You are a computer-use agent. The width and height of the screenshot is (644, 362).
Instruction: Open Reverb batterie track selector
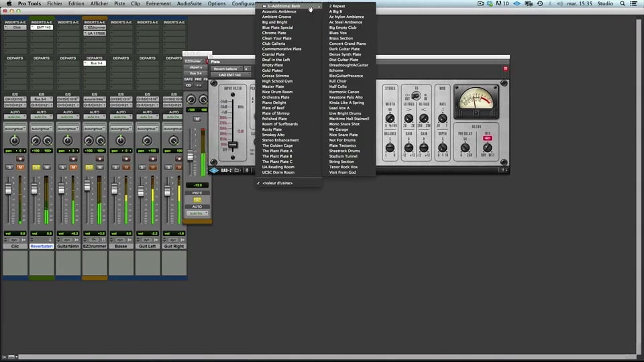pos(227,68)
